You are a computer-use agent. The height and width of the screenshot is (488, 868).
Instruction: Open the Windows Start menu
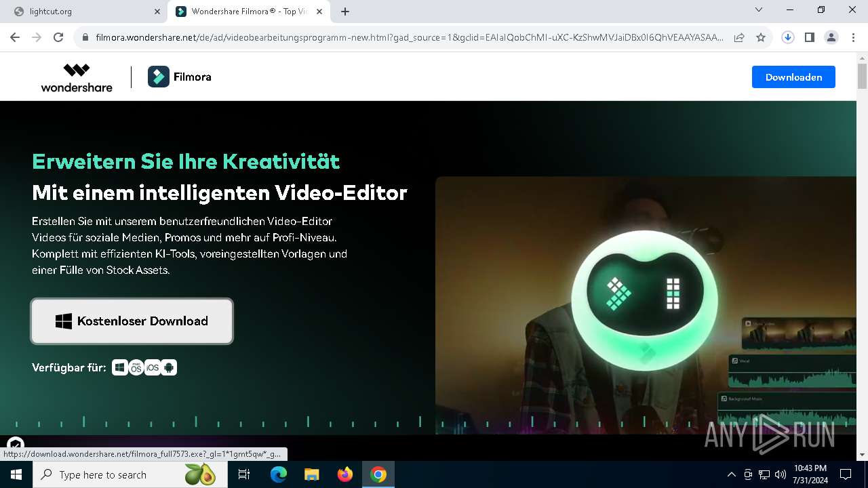pyautogui.click(x=16, y=474)
